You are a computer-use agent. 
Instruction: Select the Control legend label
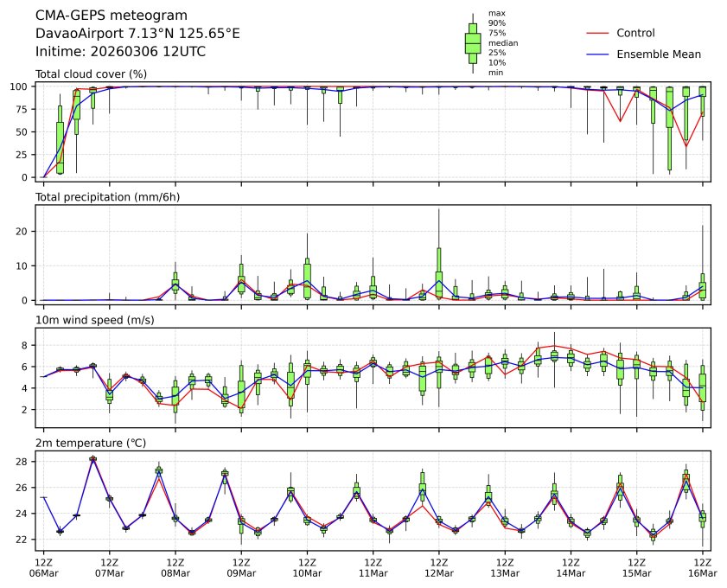635,33
